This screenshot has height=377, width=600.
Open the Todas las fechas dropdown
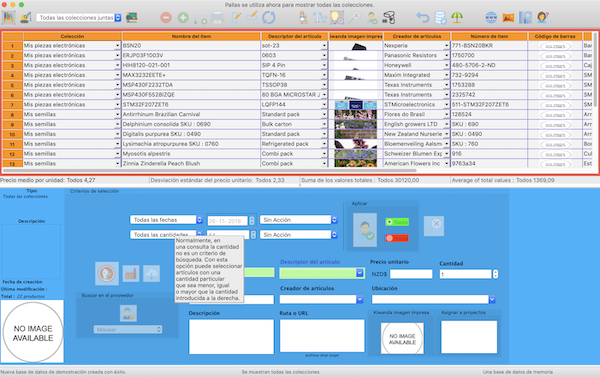click(166, 220)
